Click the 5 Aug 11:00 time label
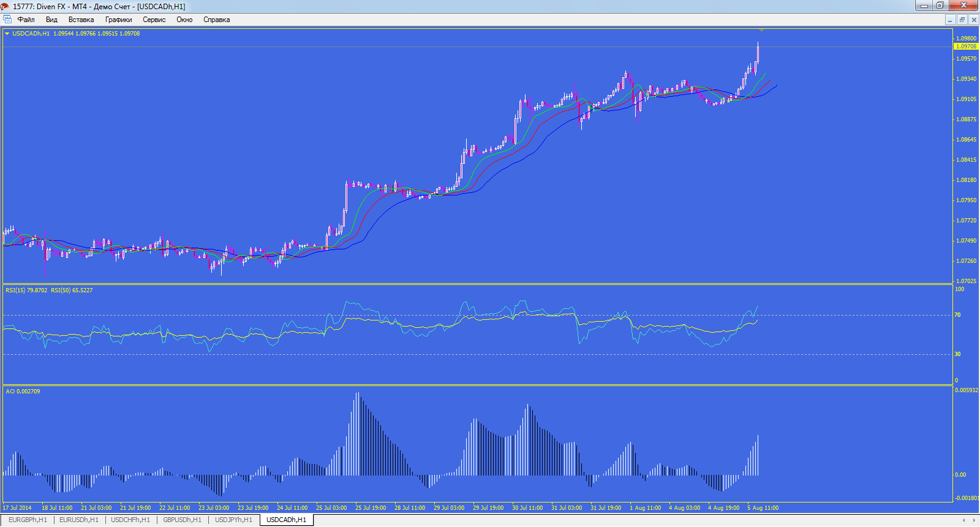 point(763,508)
